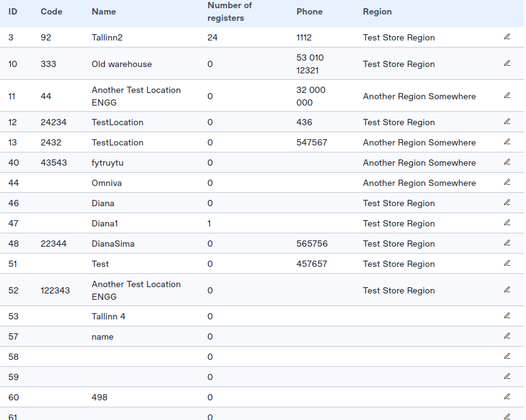Click the pencil icon for ID 11

point(506,96)
